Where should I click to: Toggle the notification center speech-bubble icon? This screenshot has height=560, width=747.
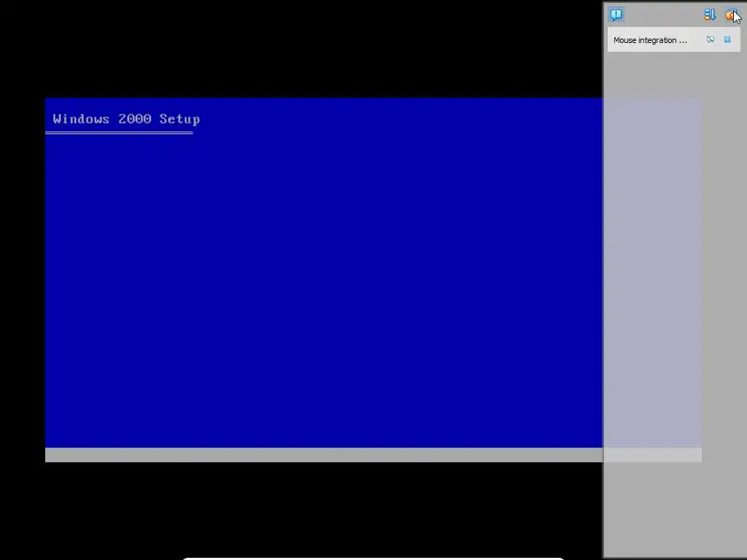tap(616, 15)
